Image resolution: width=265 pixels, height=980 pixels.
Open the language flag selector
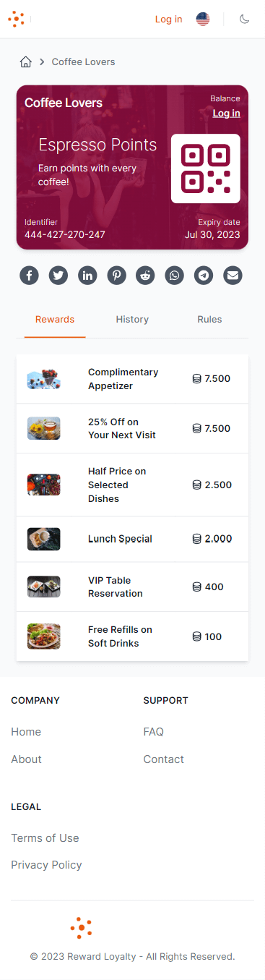pyautogui.click(x=203, y=19)
